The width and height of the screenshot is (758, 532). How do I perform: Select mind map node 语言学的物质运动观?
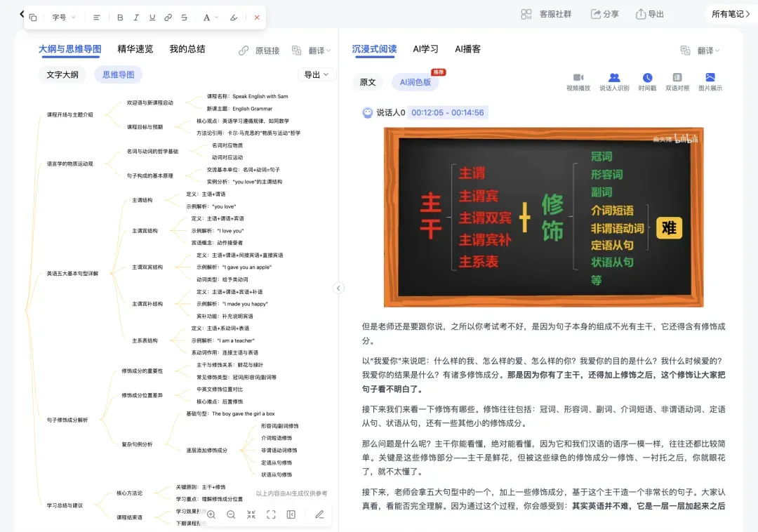pyautogui.click(x=69, y=164)
